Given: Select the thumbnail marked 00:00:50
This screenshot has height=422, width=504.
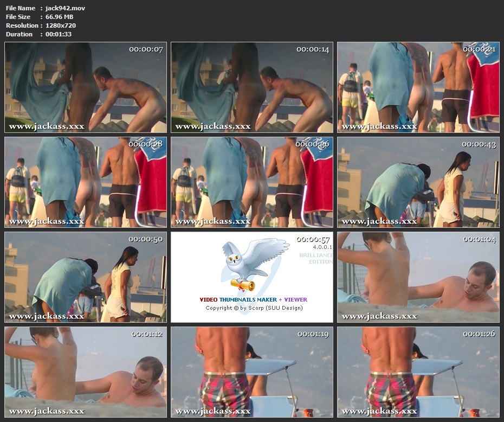Looking at the screenshot, I should coord(86,277).
